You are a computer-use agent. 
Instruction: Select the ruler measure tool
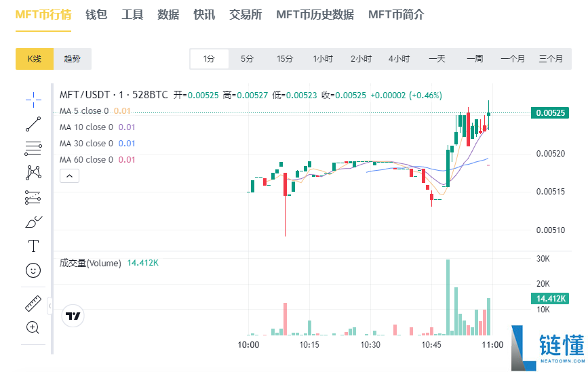[x=33, y=304]
